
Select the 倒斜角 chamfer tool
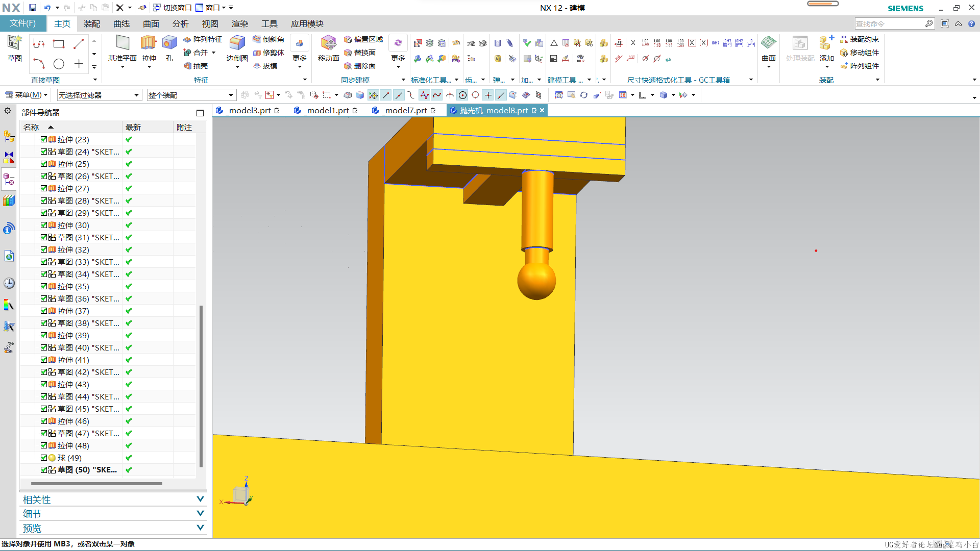(x=268, y=39)
